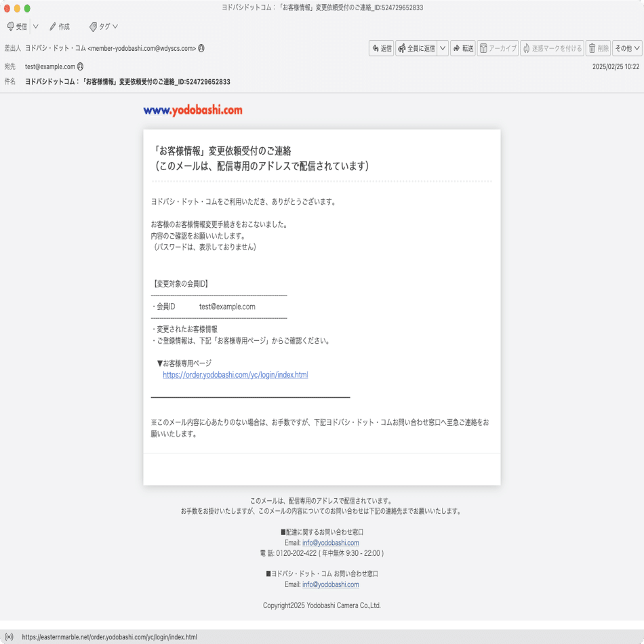Click the info@yodobashi.com email link

click(x=331, y=542)
